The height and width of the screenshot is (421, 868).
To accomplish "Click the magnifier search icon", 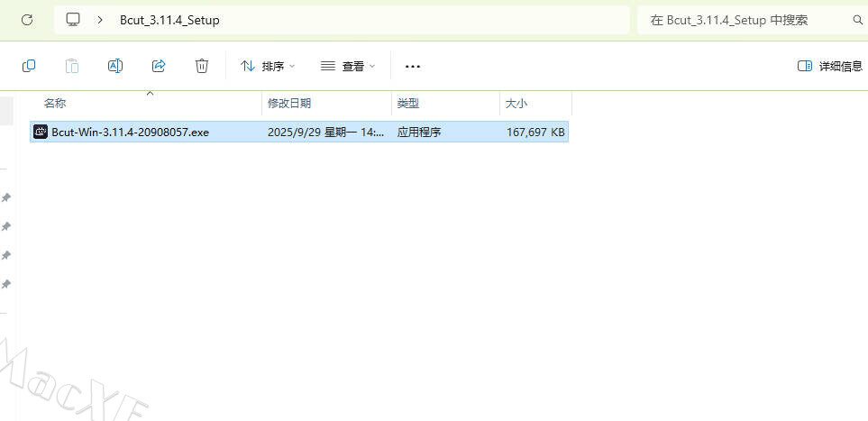I will [x=857, y=21].
